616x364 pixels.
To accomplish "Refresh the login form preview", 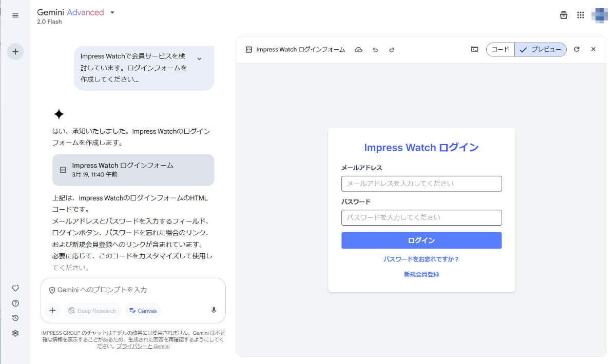I will coord(577,49).
